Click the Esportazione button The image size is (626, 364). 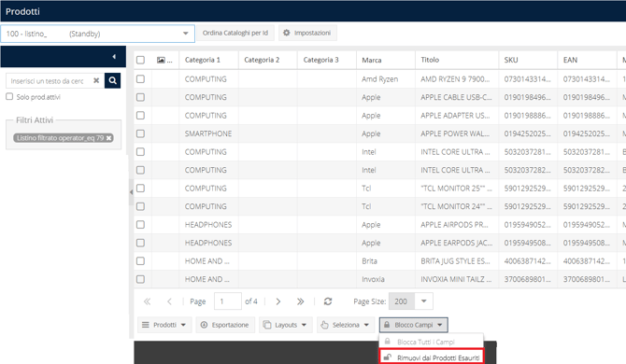coord(225,325)
